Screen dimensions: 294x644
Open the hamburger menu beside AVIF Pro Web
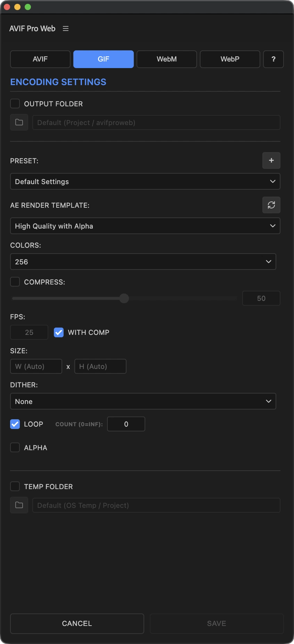[66, 28]
